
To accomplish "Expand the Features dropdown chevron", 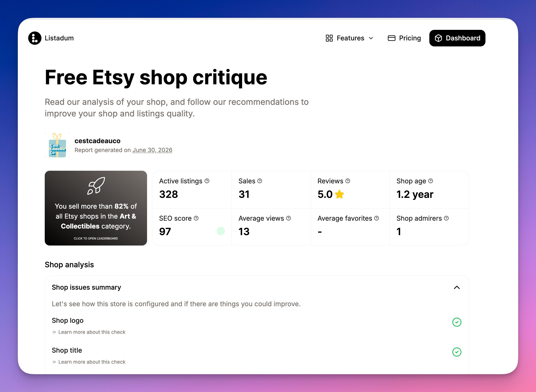I will click(371, 38).
